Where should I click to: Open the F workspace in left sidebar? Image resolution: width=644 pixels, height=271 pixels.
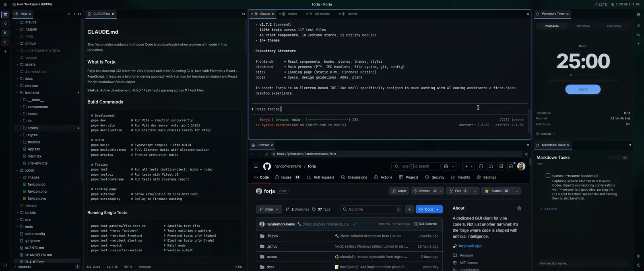[x=5, y=42]
